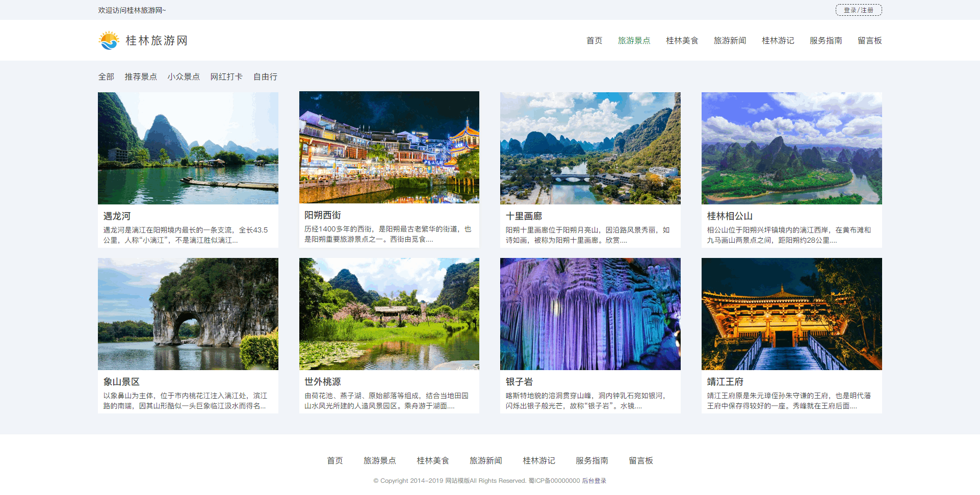Click the 十里画廊 card title
This screenshot has height=495, width=980.
pyautogui.click(x=524, y=216)
